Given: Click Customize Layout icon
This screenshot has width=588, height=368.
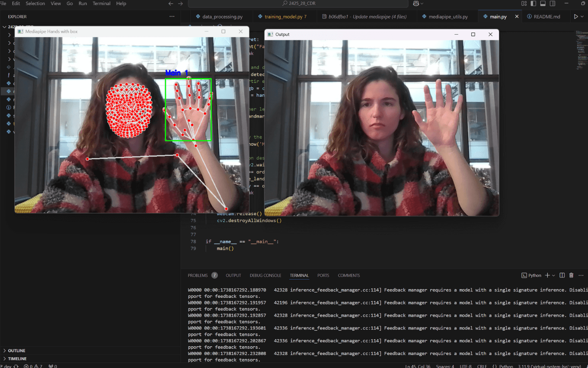Looking at the screenshot, I should coord(524,3).
